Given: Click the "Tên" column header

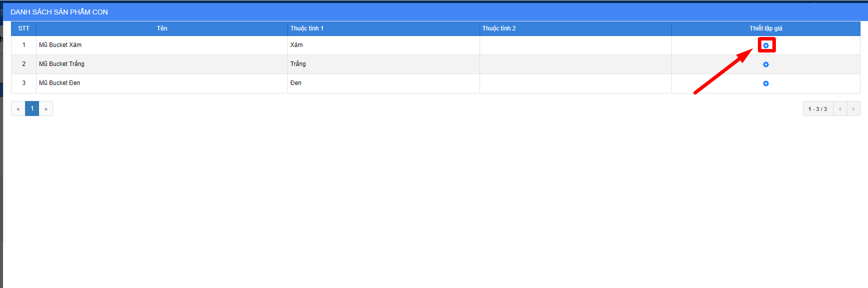Looking at the screenshot, I should [162, 28].
